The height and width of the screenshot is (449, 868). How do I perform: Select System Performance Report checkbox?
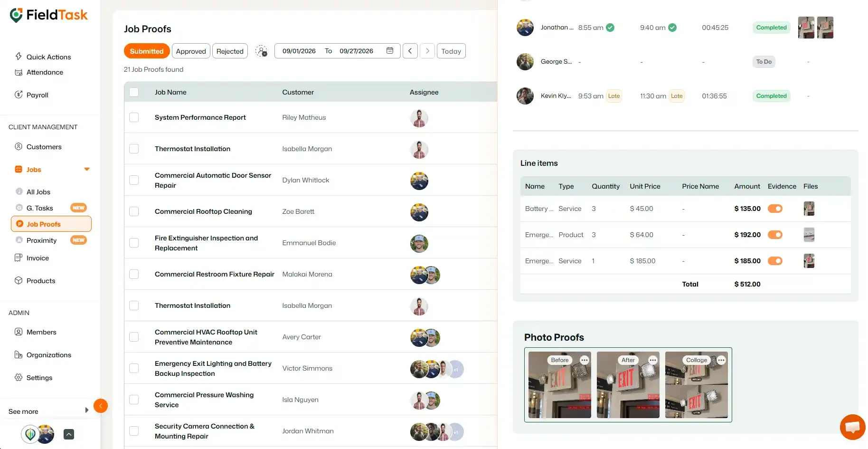pyautogui.click(x=134, y=117)
